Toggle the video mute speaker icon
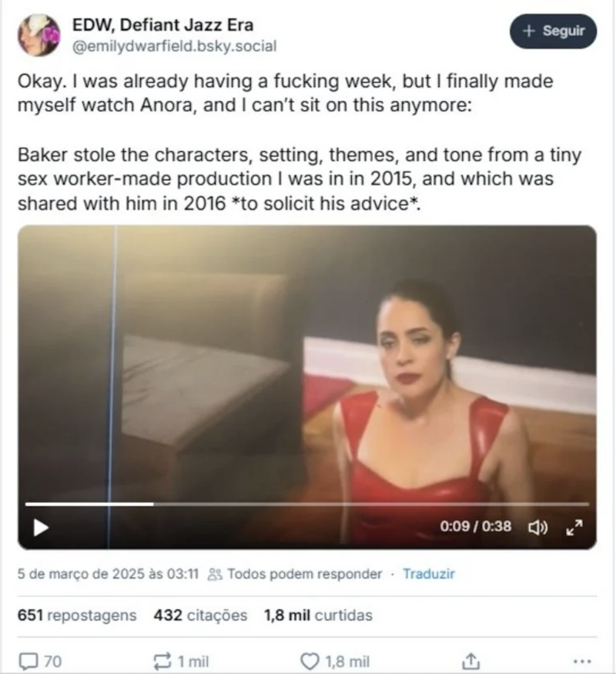This screenshot has height=674, width=616. 536,527
